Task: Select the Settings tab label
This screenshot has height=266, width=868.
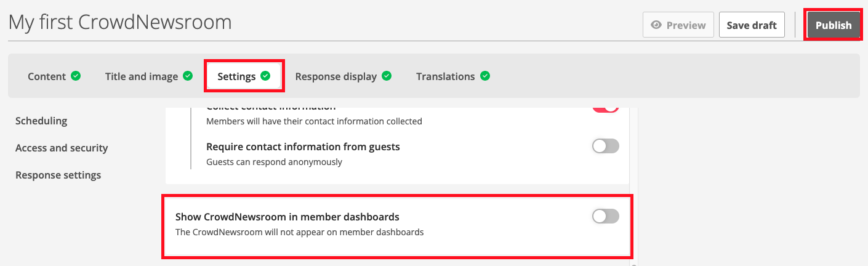Action: click(x=236, y=76)
